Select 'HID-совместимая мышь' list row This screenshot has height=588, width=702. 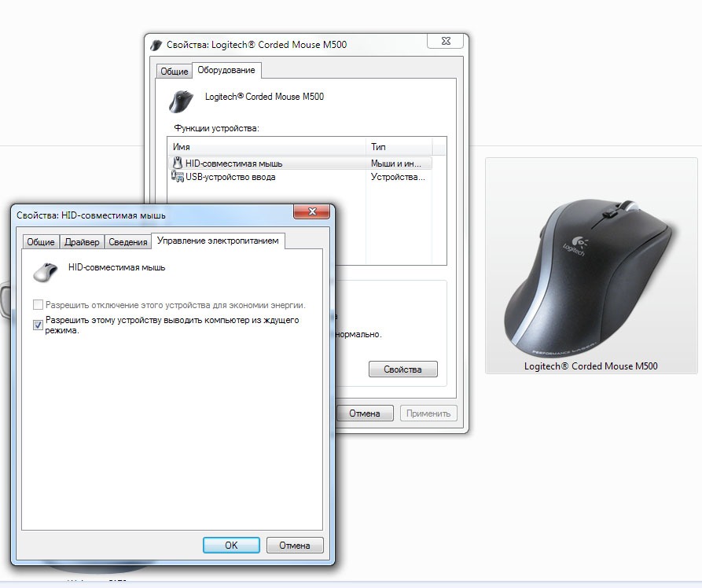(300, 163)
